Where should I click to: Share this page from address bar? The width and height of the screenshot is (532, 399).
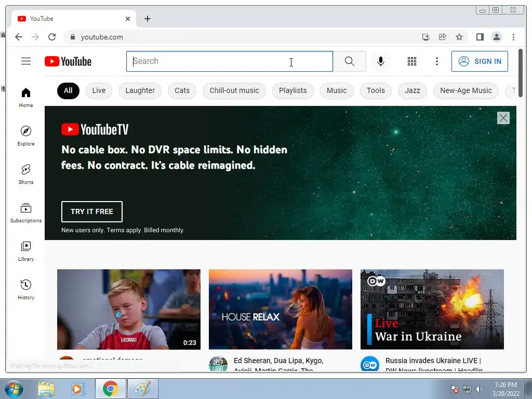443,37
